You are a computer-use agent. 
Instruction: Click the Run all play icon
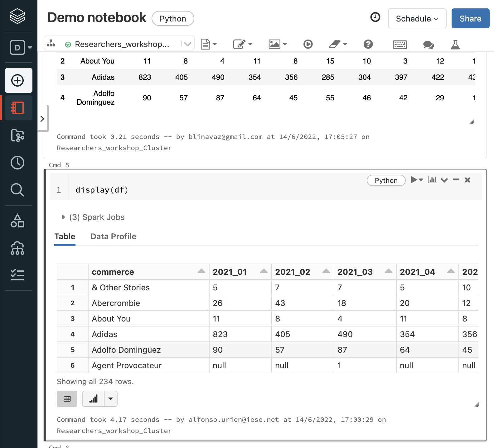coord(308,44)
